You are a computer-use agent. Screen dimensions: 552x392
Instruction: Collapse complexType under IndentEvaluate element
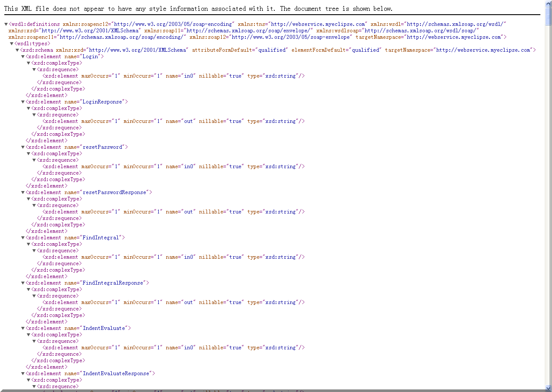pyautogui.click(x=28, y=335)
